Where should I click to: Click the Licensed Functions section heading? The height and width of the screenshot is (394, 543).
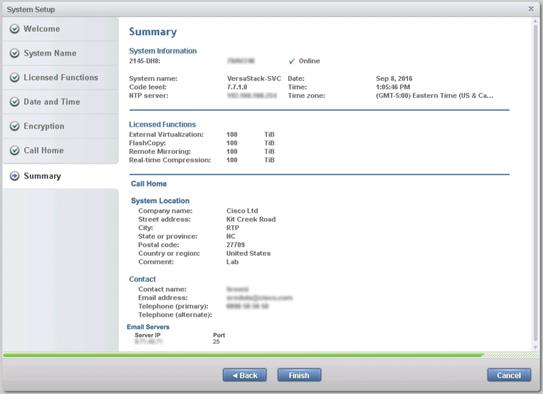click(x=162, y=124)
